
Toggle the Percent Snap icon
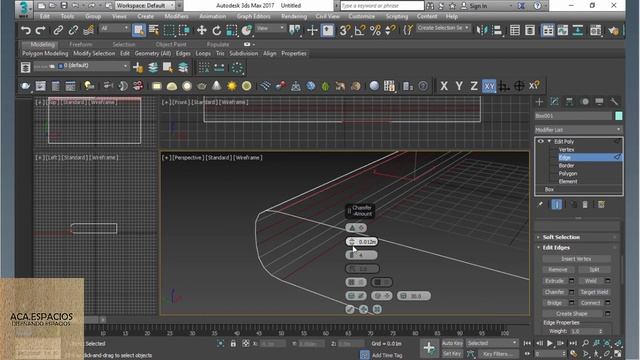(375, 30)
